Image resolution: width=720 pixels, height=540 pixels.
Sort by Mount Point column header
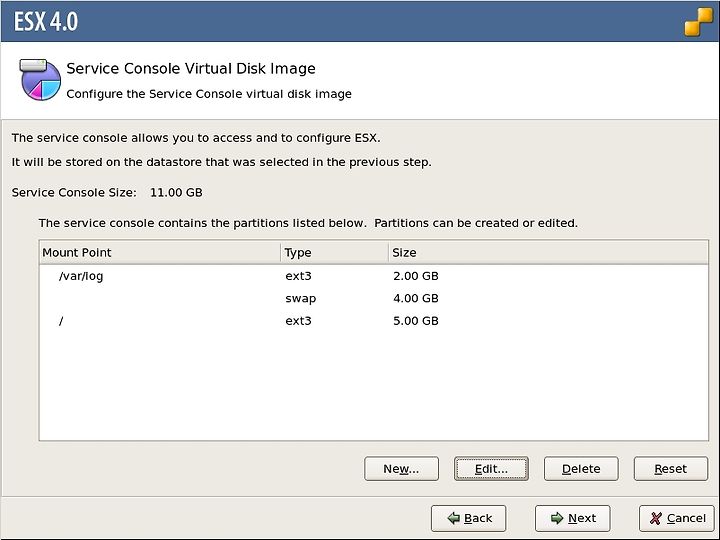pyautogui.click(x=160, y=253)
